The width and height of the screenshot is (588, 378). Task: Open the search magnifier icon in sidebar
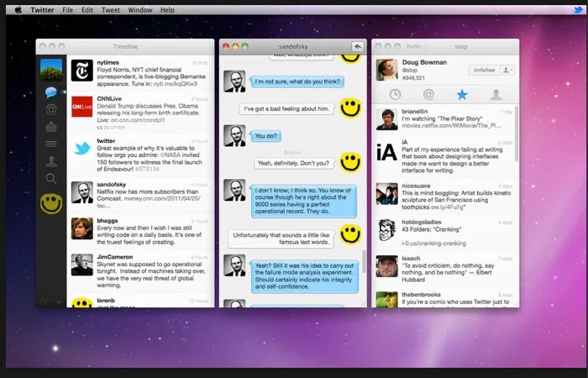click(x=51, y=179)
